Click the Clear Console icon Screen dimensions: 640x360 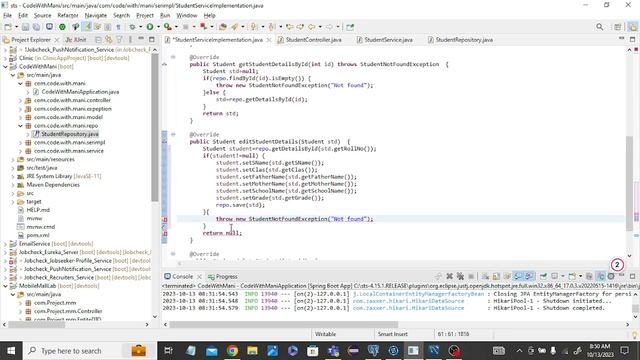pos(485,276)
